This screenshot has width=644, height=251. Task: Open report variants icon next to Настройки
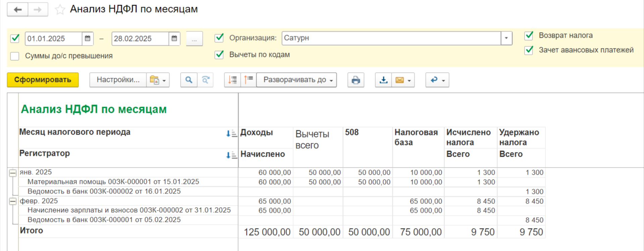(154, 80)
